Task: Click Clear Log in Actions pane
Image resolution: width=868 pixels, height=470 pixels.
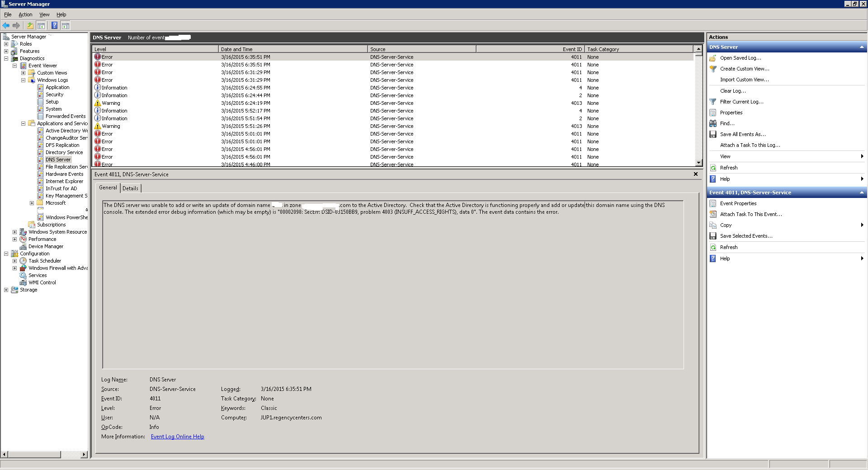Action: pos(733,91)
